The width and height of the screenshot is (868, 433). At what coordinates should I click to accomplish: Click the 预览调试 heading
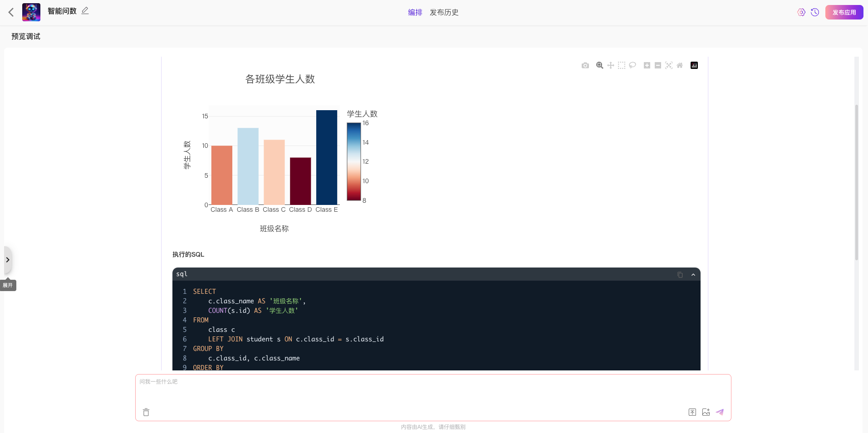(26, 36)
